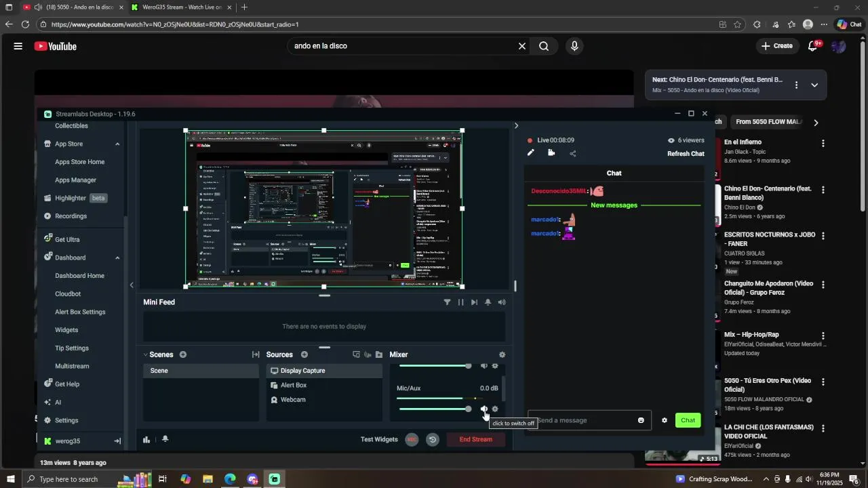Open Cloudbot in the sidebar
868x488 pixels.
(x=68, y=294)
